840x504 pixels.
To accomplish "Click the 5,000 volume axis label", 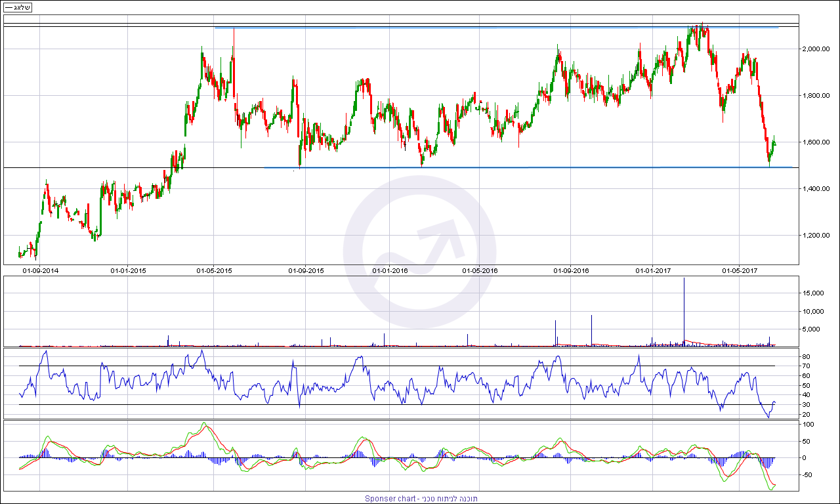I will click(x=816, y=329).
